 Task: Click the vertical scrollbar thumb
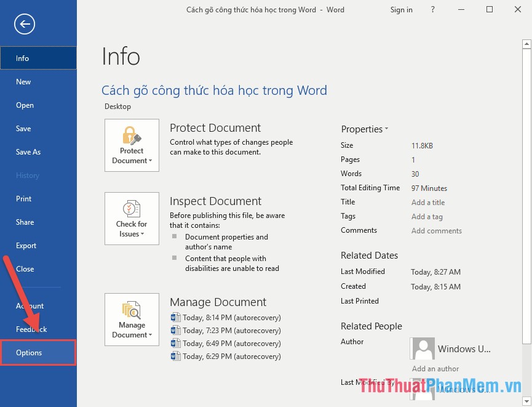[x=526, y=195]
